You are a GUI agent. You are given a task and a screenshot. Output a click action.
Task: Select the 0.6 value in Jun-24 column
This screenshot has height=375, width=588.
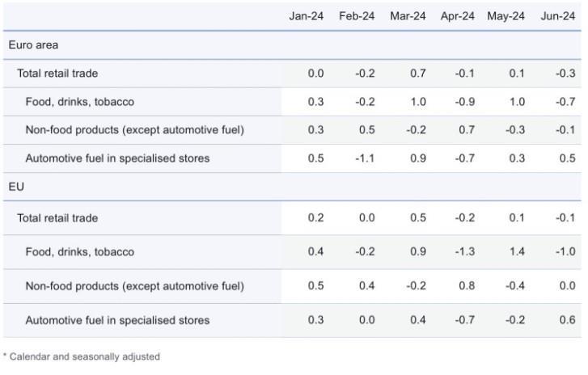pos(568,321)
